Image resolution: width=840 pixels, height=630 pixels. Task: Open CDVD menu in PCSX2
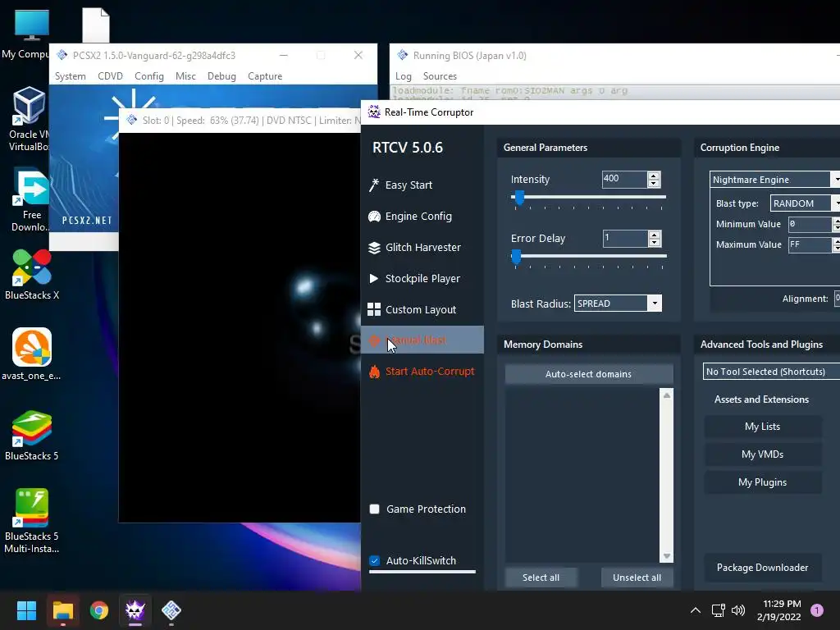(111, 76)
